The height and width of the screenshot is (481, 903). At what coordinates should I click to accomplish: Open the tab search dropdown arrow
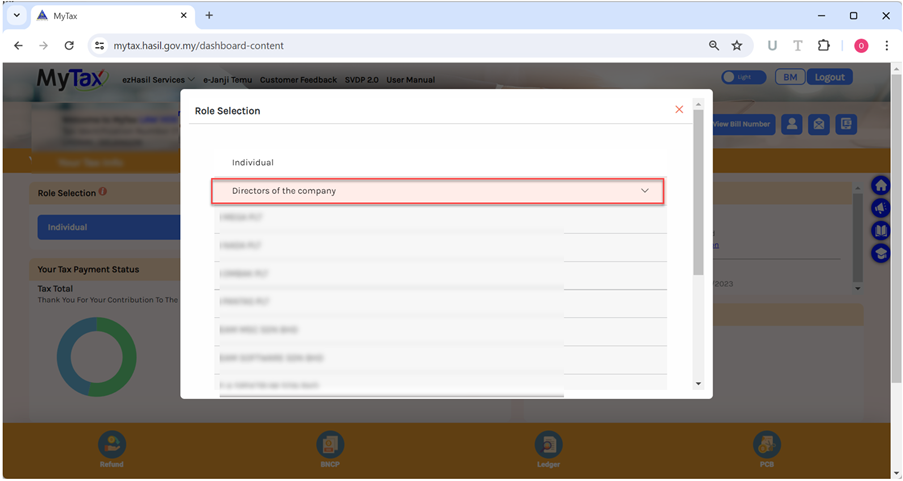[x=17, y=16]
